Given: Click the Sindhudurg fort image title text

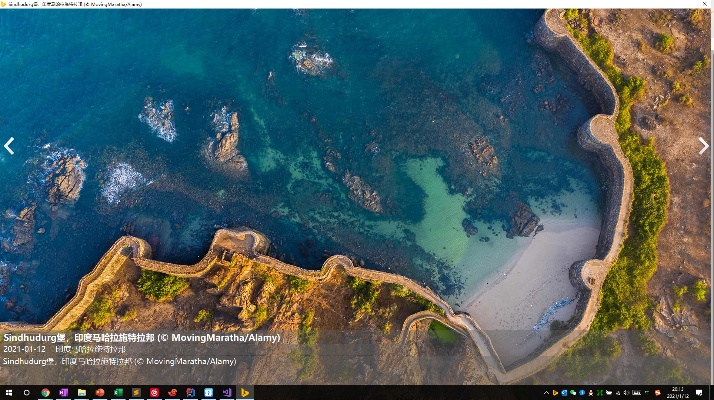Looking at the screenshot, I should point(140,338).
